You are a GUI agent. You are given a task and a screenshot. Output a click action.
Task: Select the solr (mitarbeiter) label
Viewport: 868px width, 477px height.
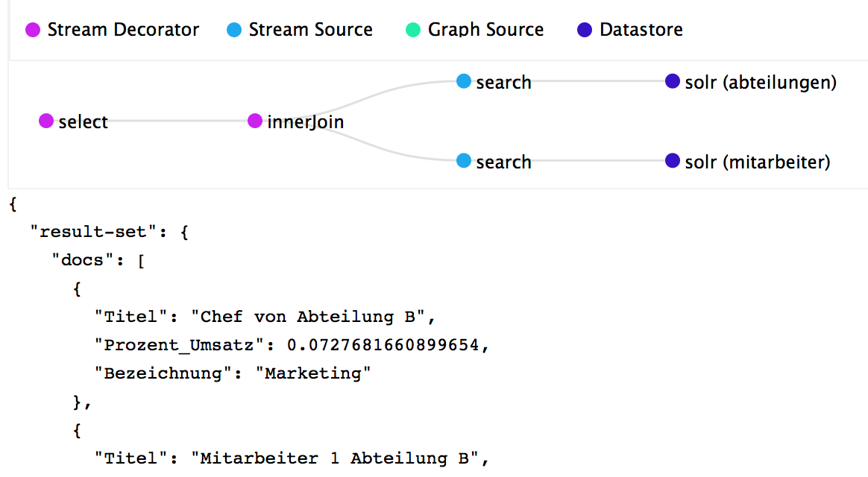[758, 162]
